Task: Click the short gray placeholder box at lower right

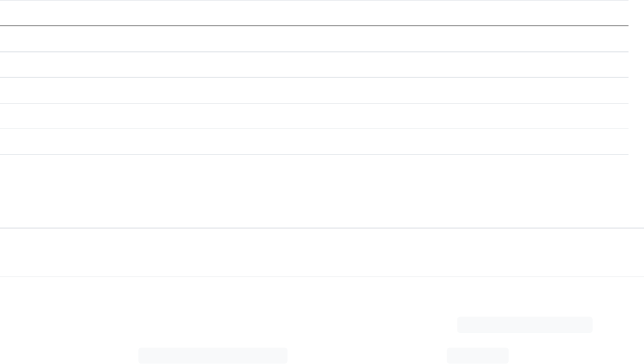Action: 478,355
